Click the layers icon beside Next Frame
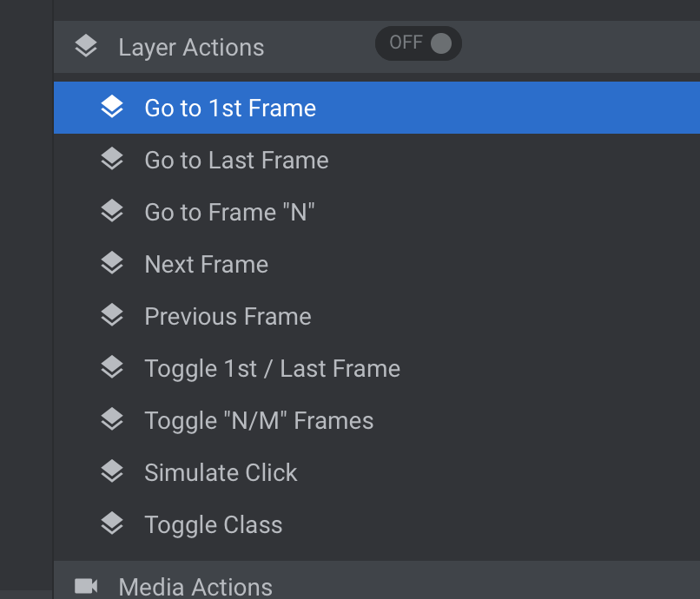 (x=112, y=263)
